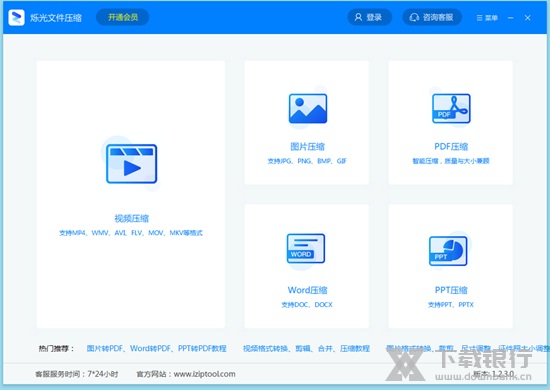The height and width of the screenshot is (390, 550).
Task: Click 支持JPG、PNG、BMP、GIF description text
Action: pos(307,161)
